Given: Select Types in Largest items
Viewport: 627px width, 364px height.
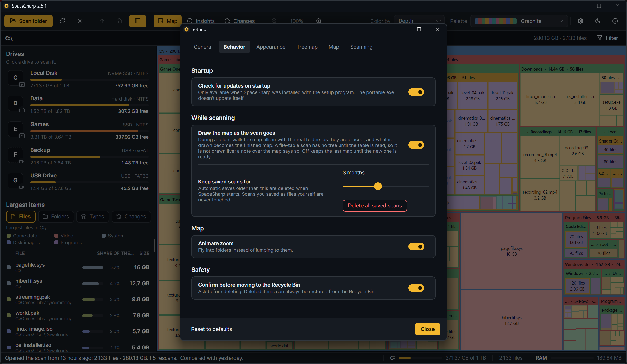Looking at the screenshot, I should (93, 217).
